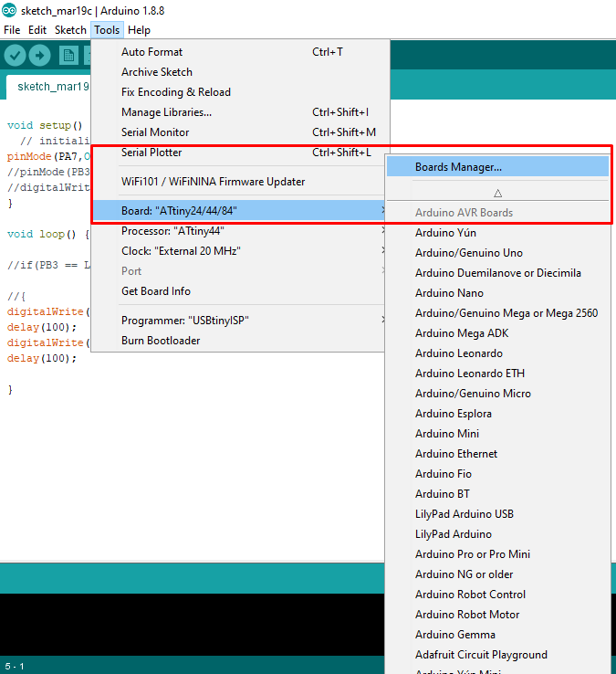
Task: Click the 'void loop() {' code line
Action: (48, 235)
